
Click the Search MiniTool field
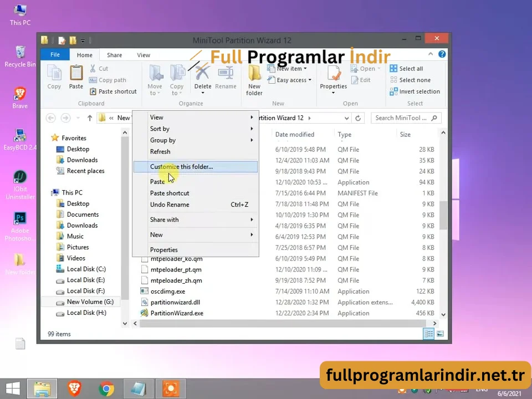pyautogui.click(x=406, y=118)
